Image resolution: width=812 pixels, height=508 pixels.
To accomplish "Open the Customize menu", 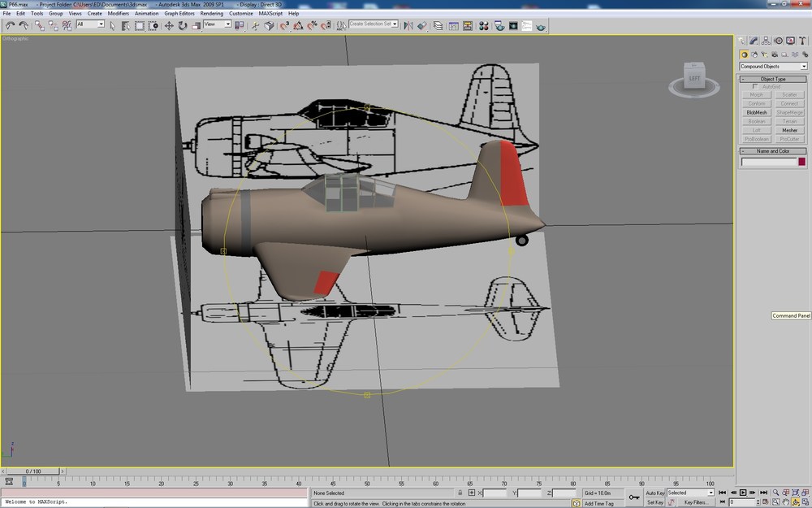I will [241, 14].
